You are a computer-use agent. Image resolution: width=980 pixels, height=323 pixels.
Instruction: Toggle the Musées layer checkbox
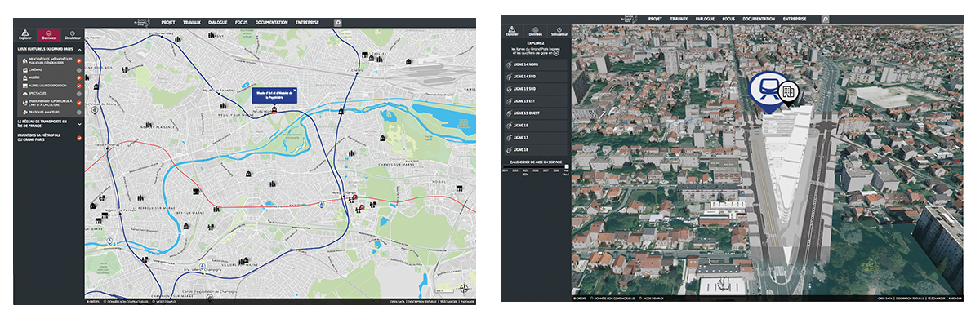click(x=79, y=78)
